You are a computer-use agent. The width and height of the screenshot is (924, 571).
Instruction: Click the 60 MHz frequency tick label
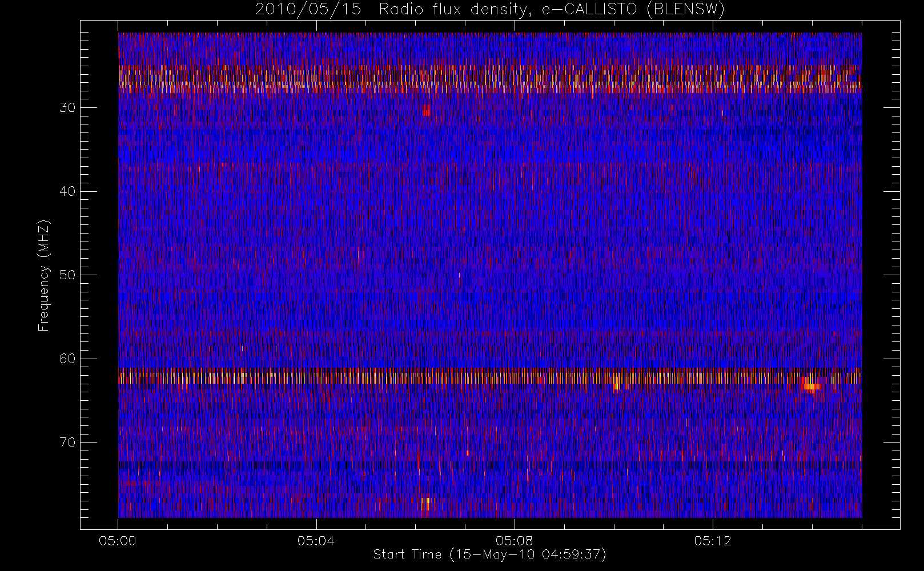(x=67, y=359)
